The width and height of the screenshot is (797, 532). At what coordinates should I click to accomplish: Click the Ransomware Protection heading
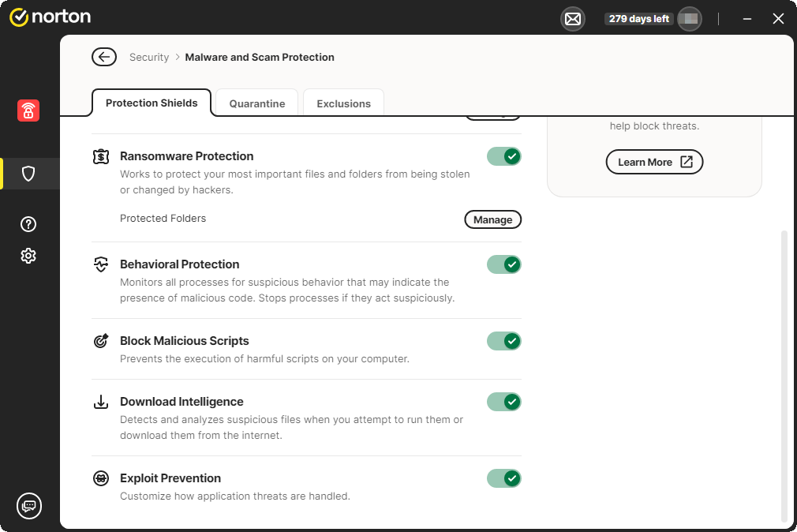(x=186, y=156)
